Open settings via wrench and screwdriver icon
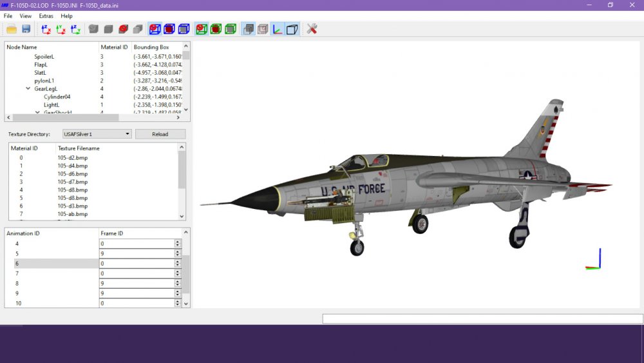The height and width of the screenshot is (363, 644). point(312,29)
